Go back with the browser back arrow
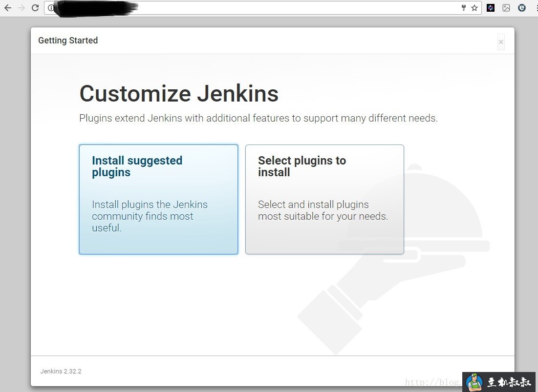538x392 pixels. tap(7, 8)
